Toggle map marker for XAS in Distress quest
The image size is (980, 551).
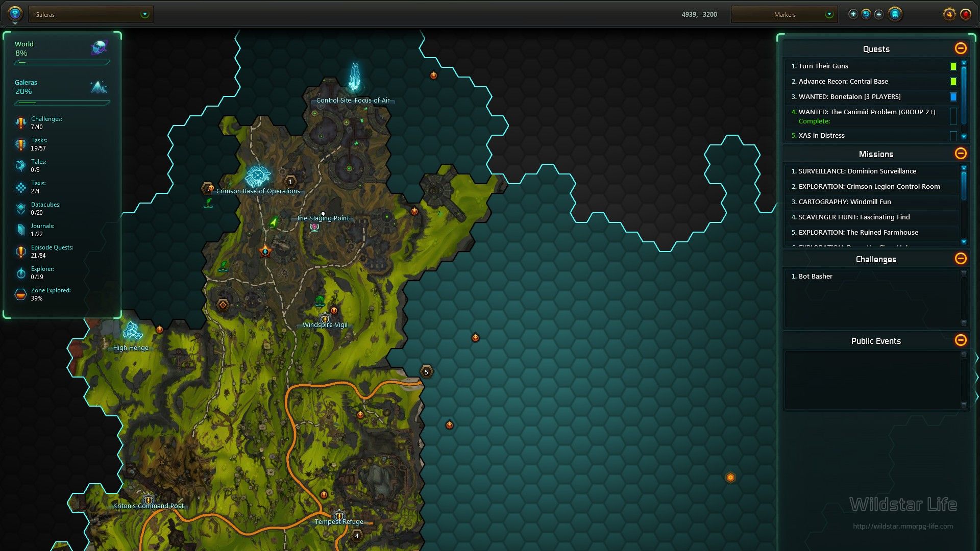pos(953,136)
